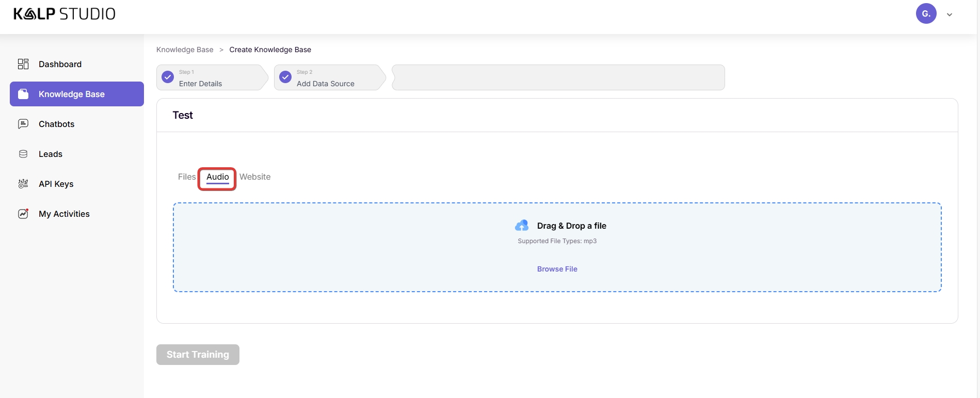Switch to the Website tab

(x=255, y=177)
